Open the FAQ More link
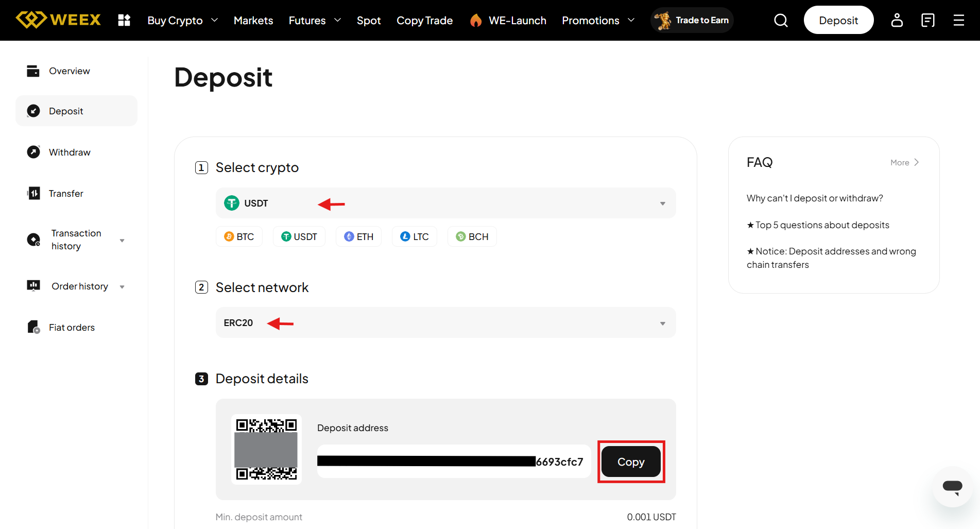Viewport: 980px width, 529px height. point(904,162)
